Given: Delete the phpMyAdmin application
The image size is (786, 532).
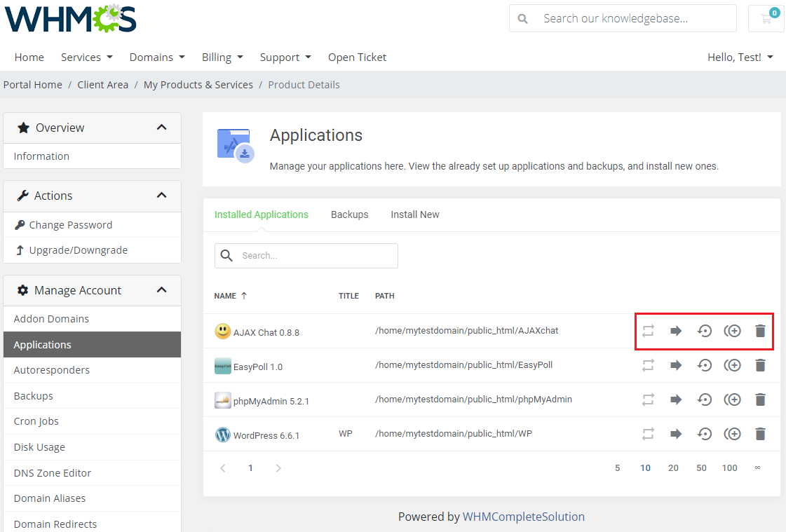Looking at the screenshot, I should (x=761, y=400).
